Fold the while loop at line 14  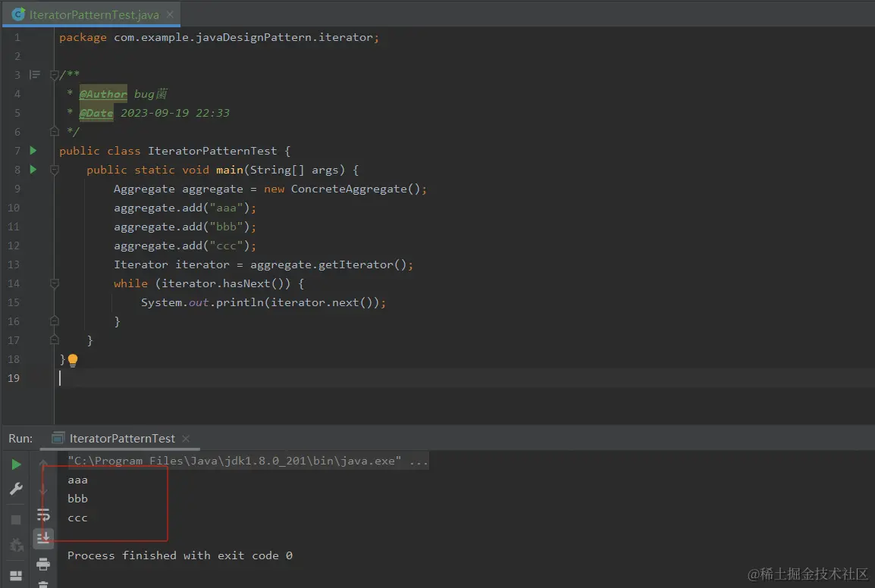click(x=54, y=283)
